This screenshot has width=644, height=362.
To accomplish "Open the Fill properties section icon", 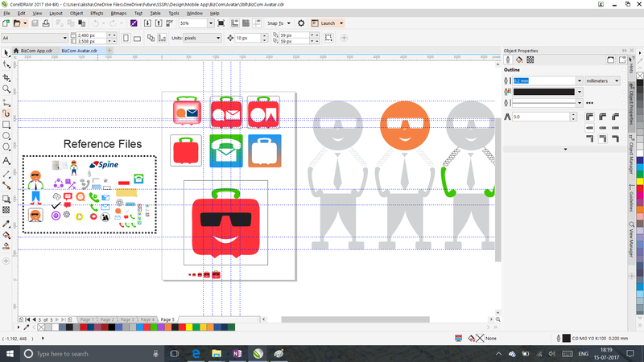I will coord(519,60).
